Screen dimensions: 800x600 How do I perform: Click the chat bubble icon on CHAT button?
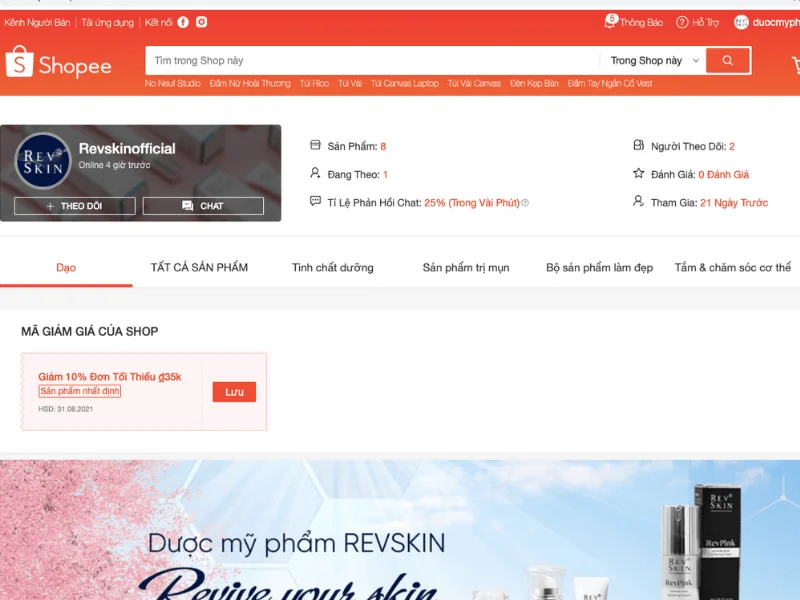[x=188, y=207]
